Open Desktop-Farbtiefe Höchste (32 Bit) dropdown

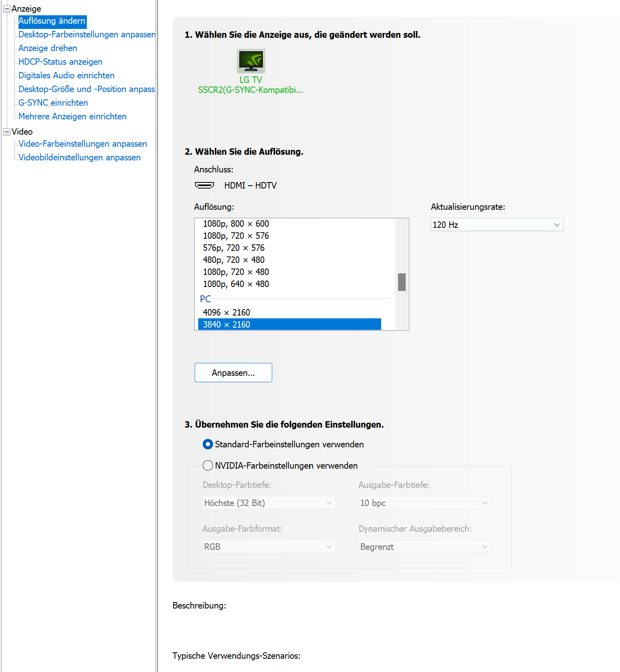coord(269,503)
